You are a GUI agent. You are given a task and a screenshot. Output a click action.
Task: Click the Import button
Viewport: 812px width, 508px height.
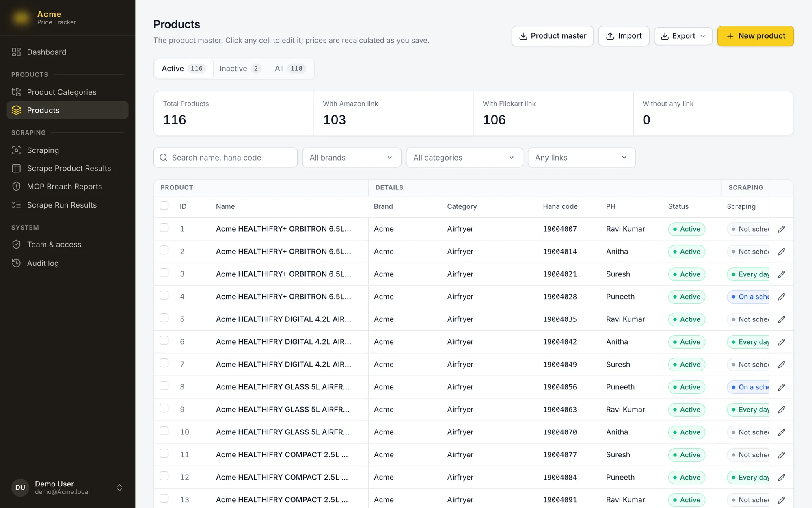coord(624,36)
